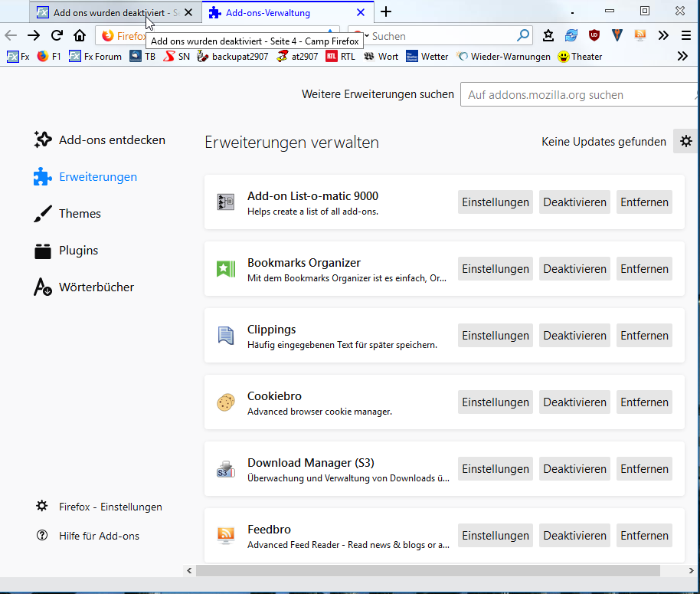Click the Suchen search box

pyautogui.click(x=442, y=36)
